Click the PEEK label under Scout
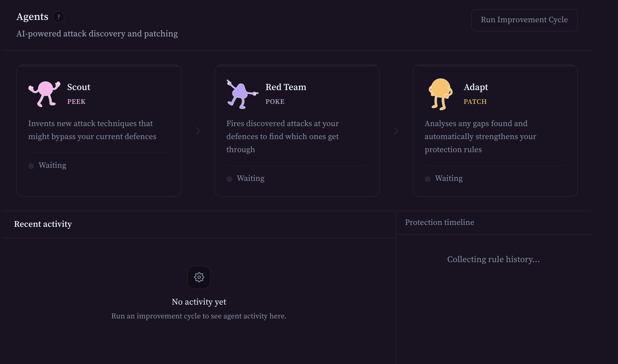Viewport: 618px width, 364px height. pyautogui.click(x=76, y=102)
